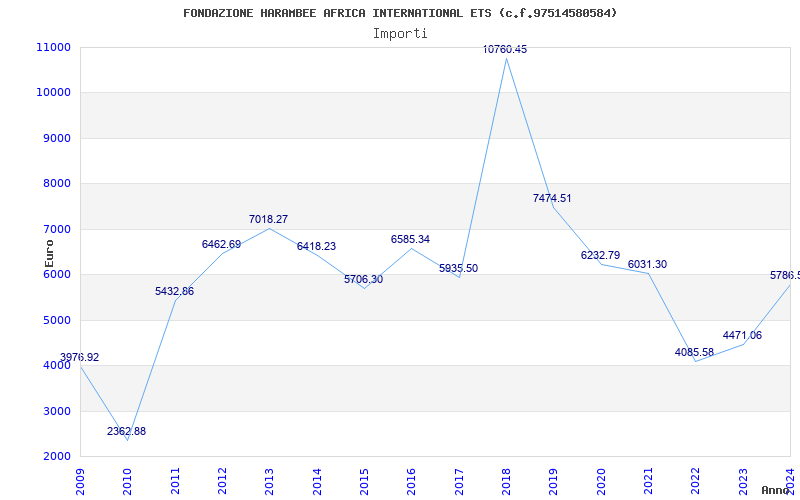Click the 7018.27 data label
Image resolution: width=800 pixels, height=500 pixels.
click(x=268, y=219)
